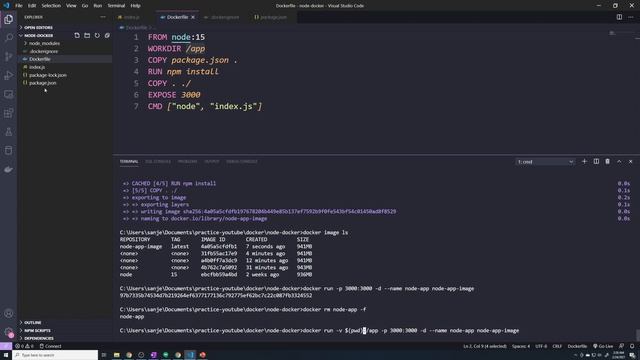Click the feedback icon in status bar
Image resolution: width=640 pixels, height=360 pixels.
(x=621, y=346)
